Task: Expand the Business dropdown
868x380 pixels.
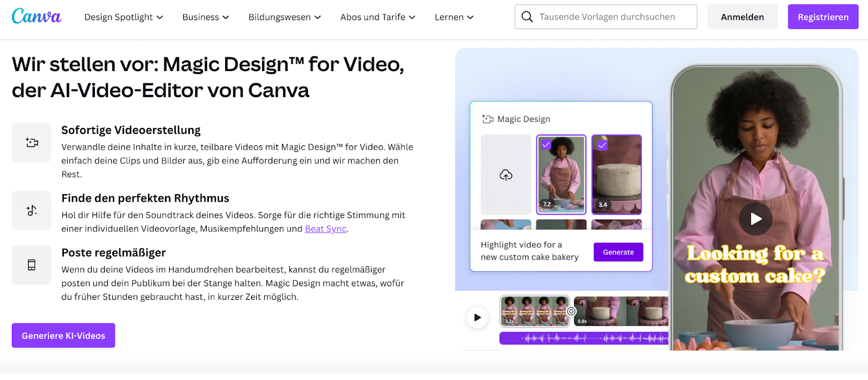Action: coord(206,17)
